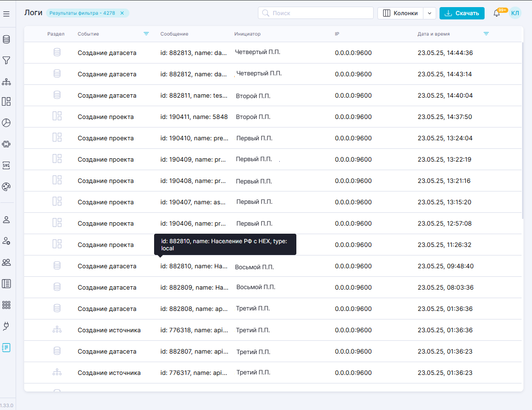
Task: Open the datasets section in sidebar
Action: [6, 39]
